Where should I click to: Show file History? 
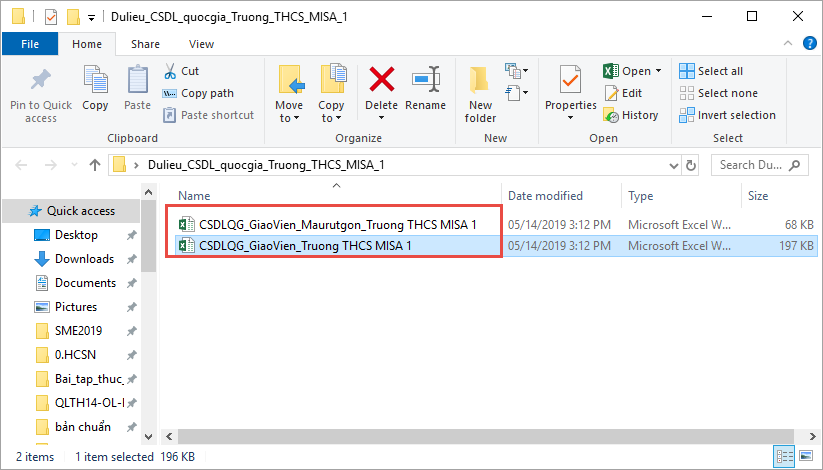click(630, 115)
